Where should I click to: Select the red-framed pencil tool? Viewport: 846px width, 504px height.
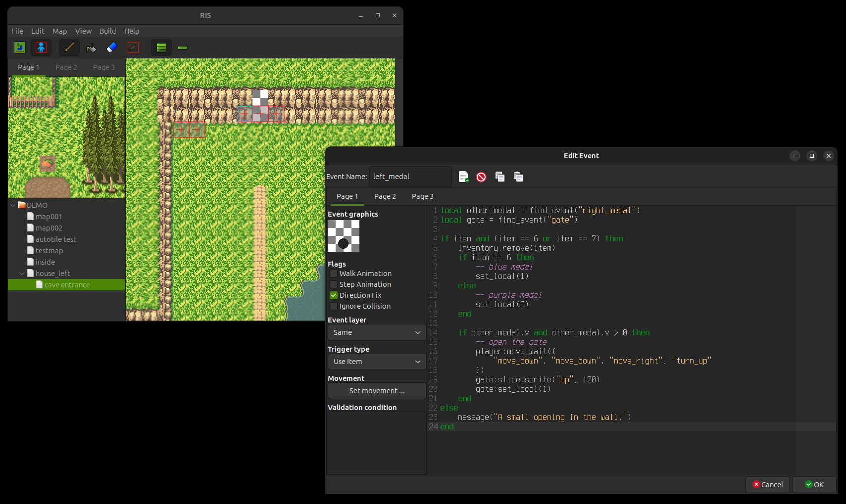133,47
